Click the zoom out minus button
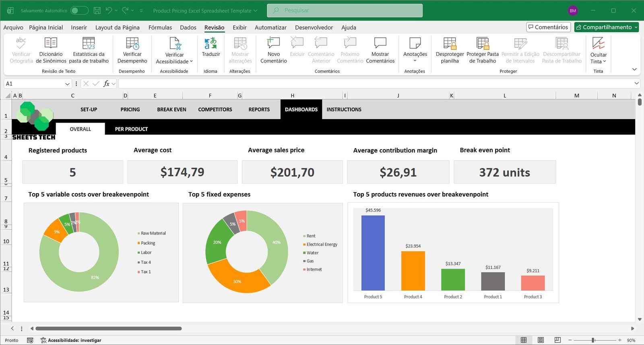This screenshot has height=345, width=644. (570, 340)
